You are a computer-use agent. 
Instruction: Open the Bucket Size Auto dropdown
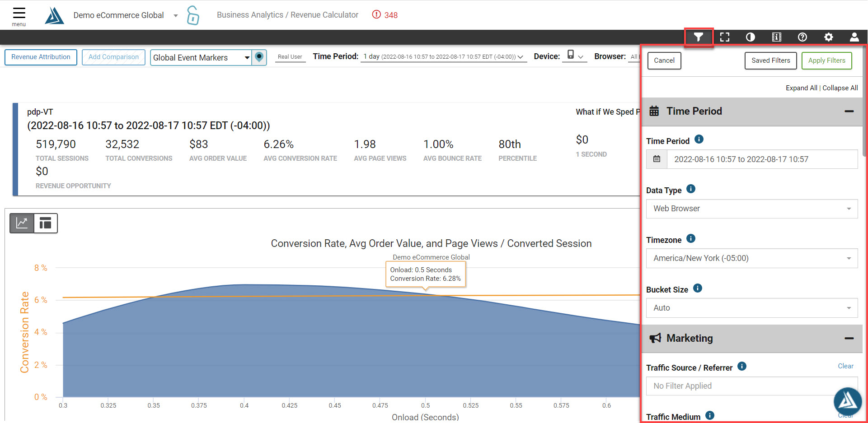click(x=751, y=308)
